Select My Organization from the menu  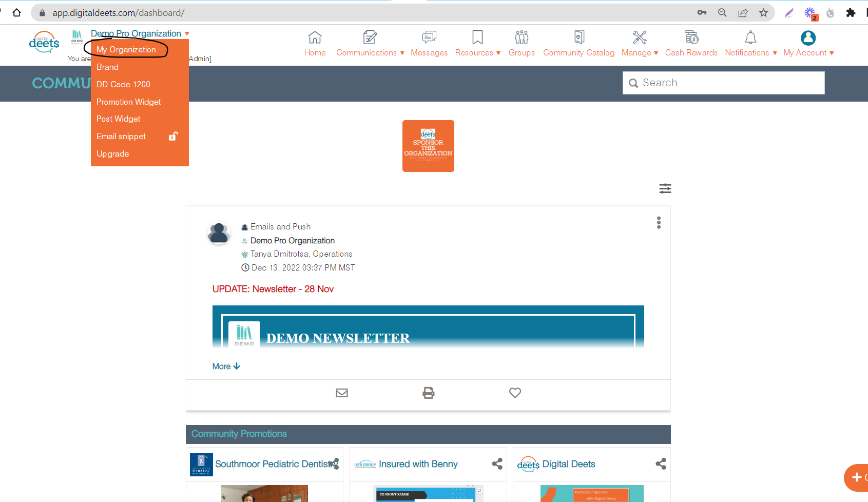(x=126, y=49)
